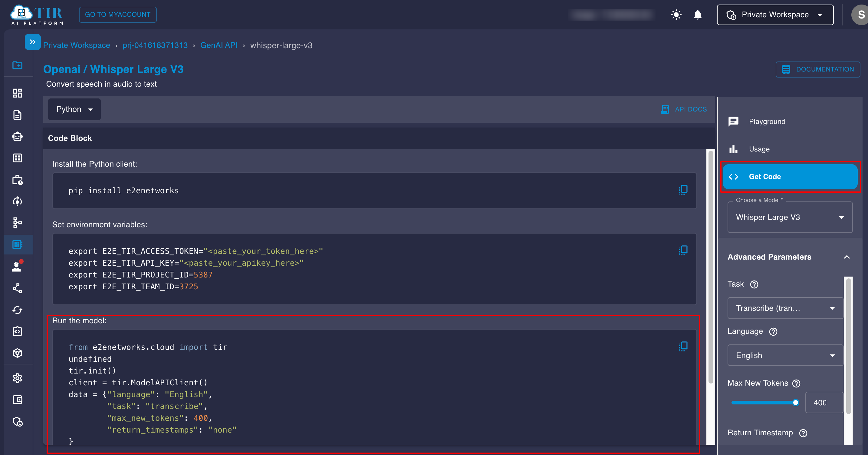Screen dimensions: 868x455
Task: Open the DOCUMENTATION button
Action: [x=817, y=69]
